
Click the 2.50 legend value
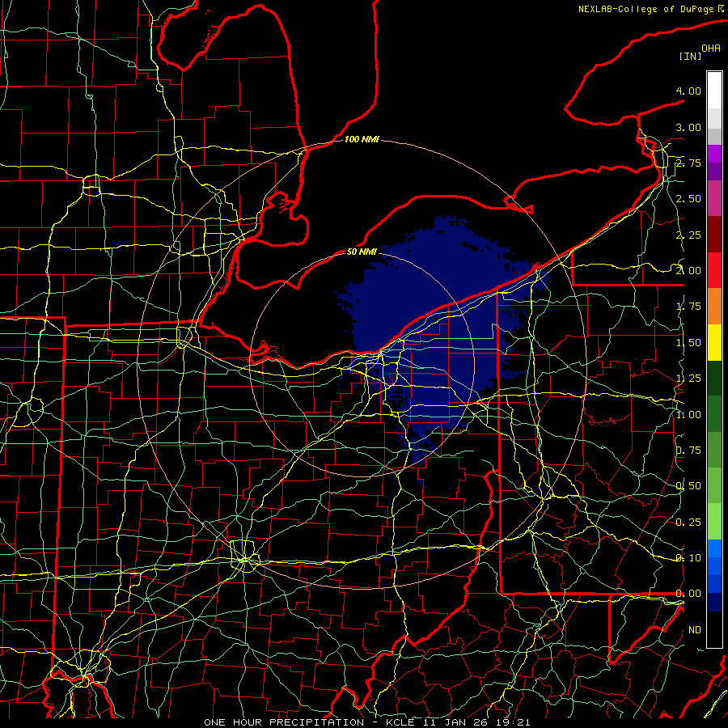(688, 199)
